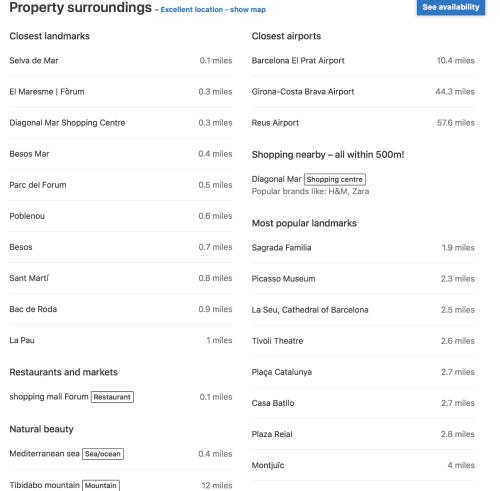Screen dimensions: 500x491
Task: Select the Sea/ocean tag label
Action: 103,454
